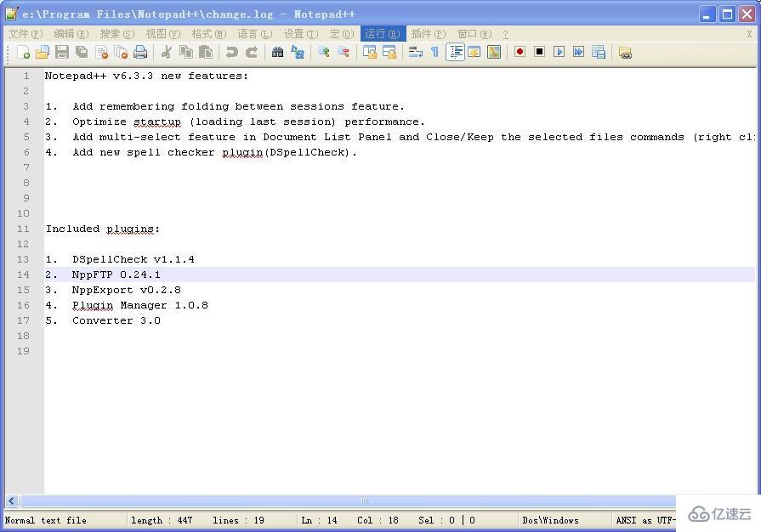Run the macro multiple times
The image size is (761, 532).
(x=578, y=52)
